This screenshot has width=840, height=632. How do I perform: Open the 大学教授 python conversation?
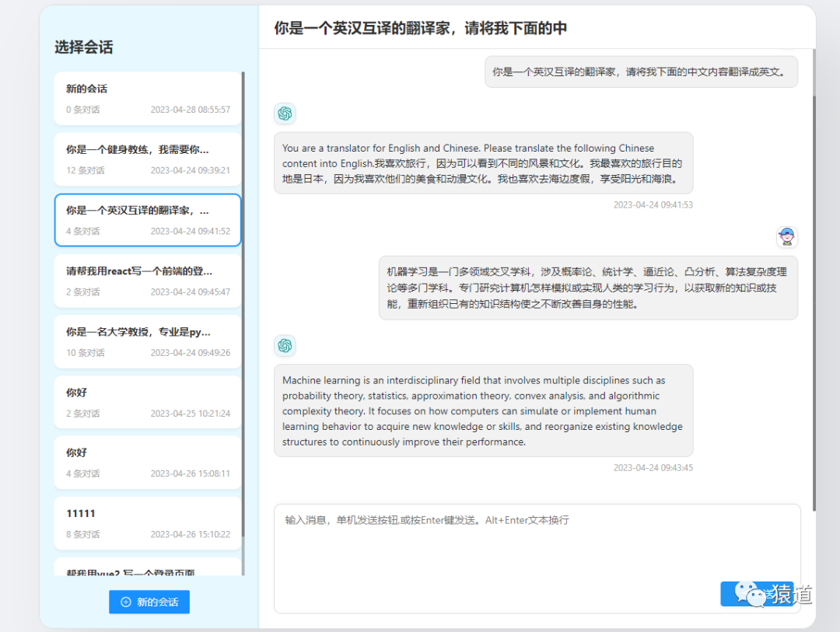148,340
